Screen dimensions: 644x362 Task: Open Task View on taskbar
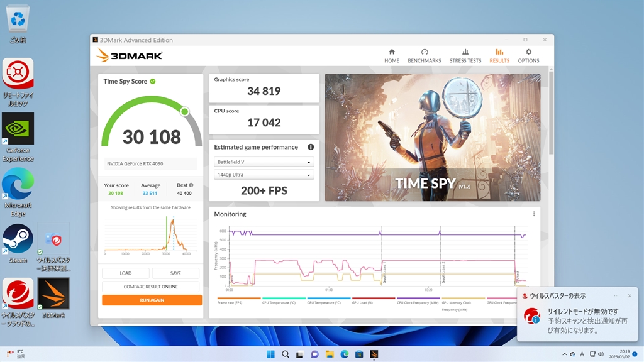pos(300,354)
